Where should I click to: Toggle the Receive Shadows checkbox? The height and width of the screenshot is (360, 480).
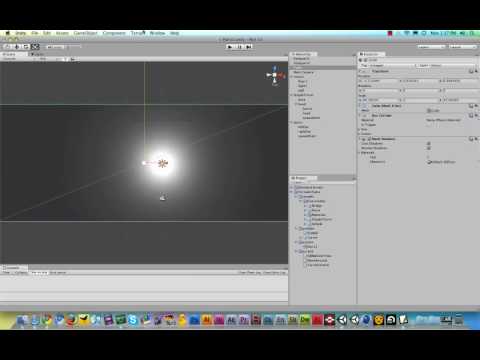coord(429,148)
